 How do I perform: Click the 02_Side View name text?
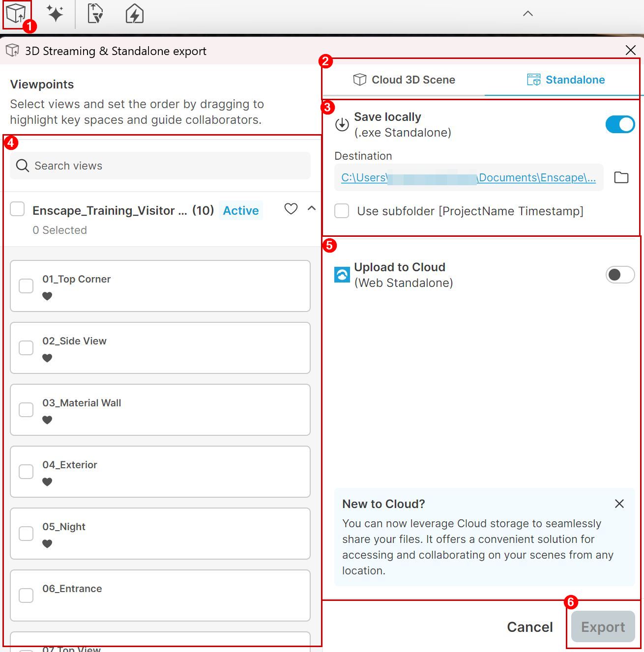tap(74, 341)
